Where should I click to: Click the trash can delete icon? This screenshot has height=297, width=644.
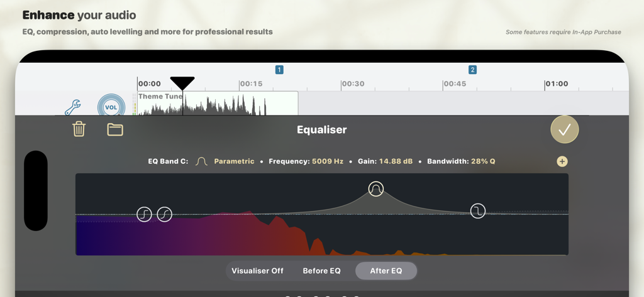click(x=79, y=129)
